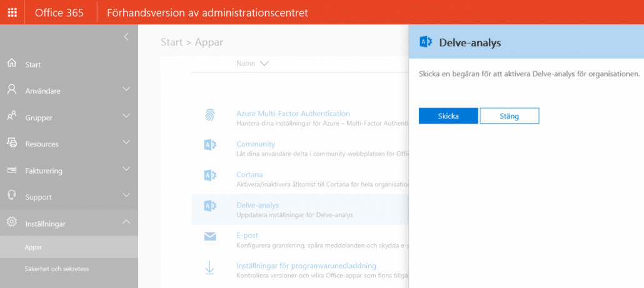Collapse the left navigation sidebar

(x=126, y=36)
